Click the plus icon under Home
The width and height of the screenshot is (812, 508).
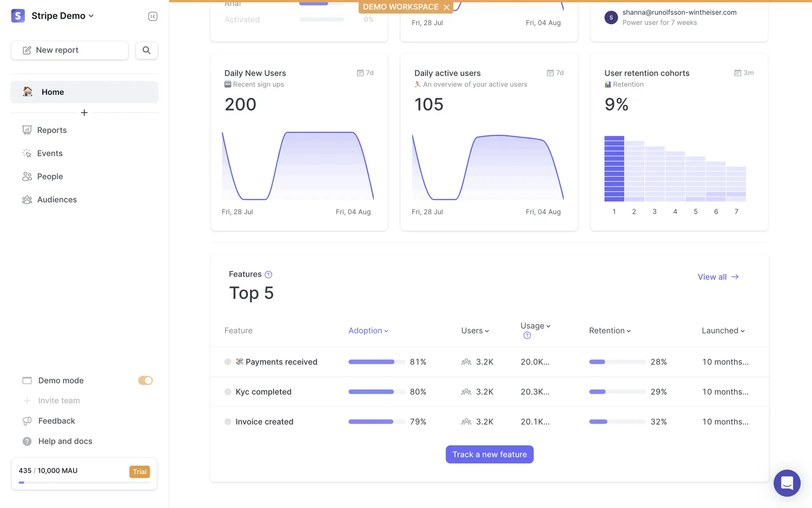click(x=84, y=113)
